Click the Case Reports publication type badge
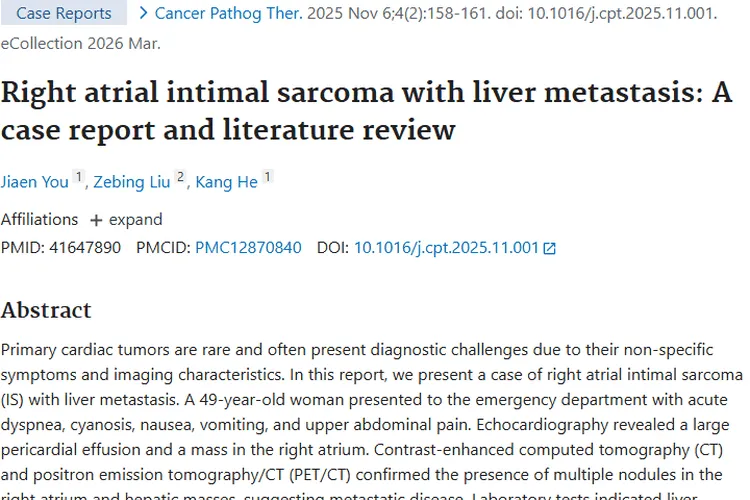 64,13
